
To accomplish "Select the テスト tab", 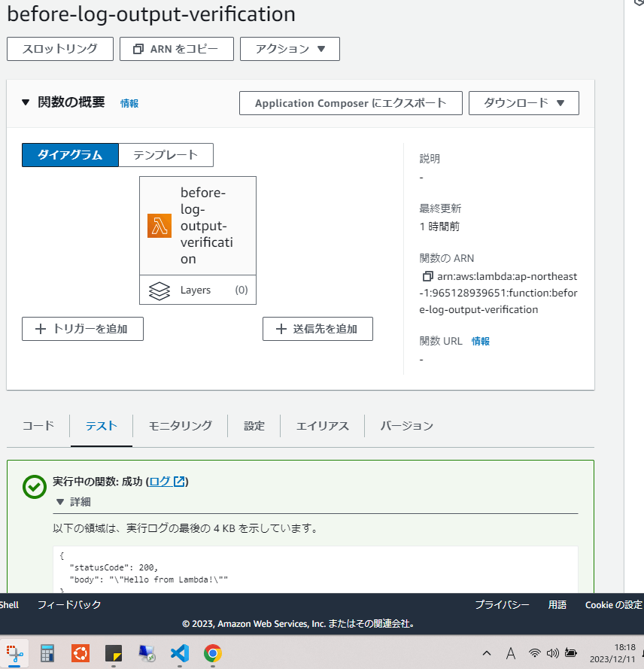I will click(x=102, y=426).
